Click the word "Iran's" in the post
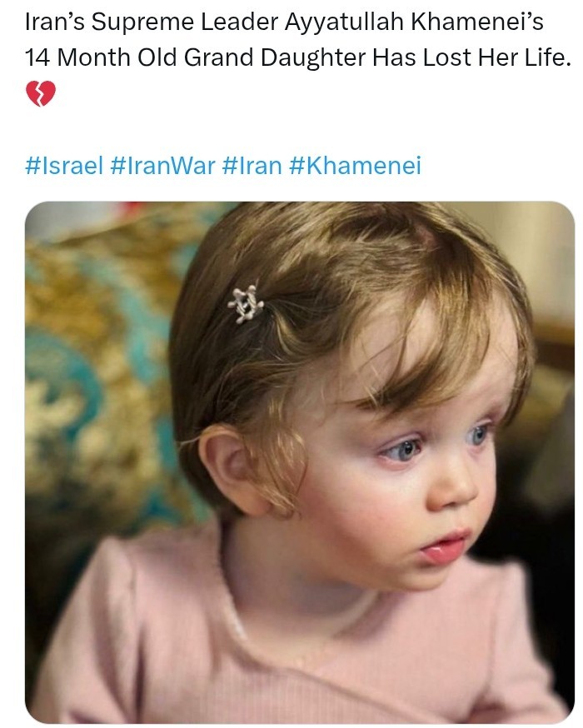Viewport: 583px width, 728px height. 54,23
